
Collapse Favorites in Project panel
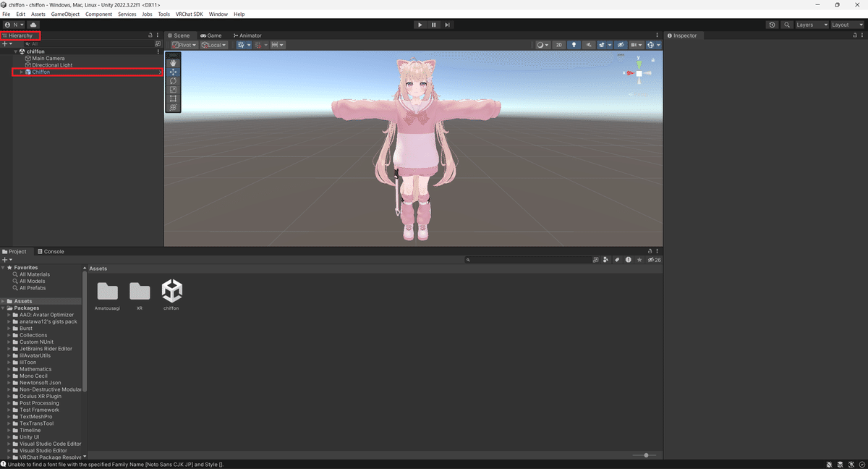tap(3, 268)
